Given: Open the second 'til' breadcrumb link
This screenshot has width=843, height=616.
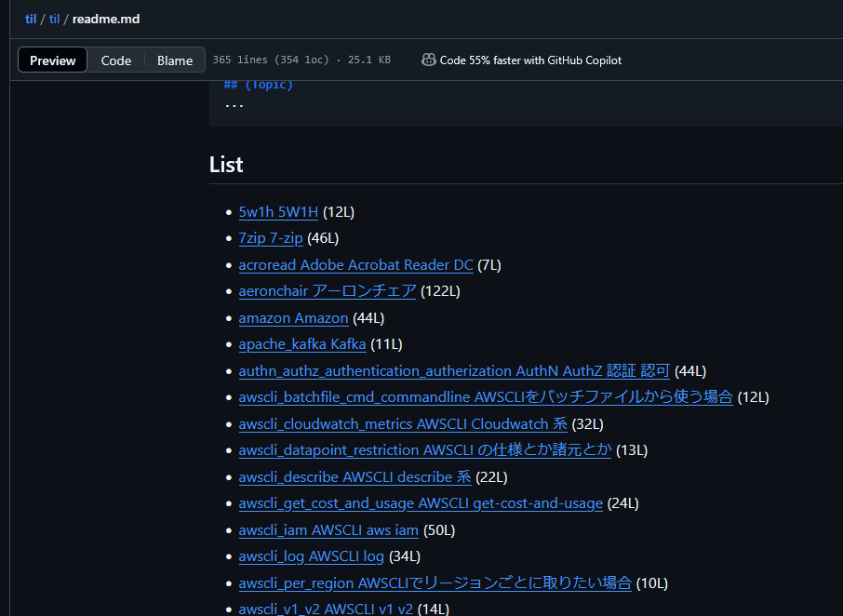Looking at the screenshot, I should pos(54,19).
